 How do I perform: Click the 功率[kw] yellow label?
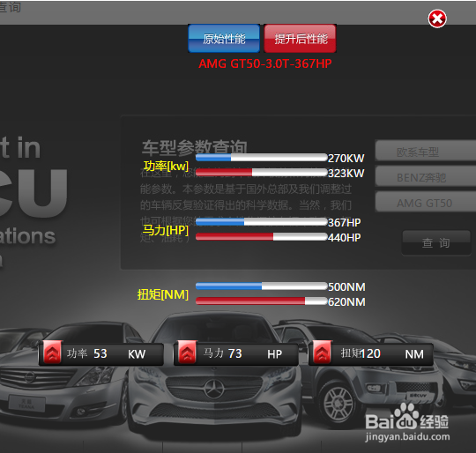[166, 166]
